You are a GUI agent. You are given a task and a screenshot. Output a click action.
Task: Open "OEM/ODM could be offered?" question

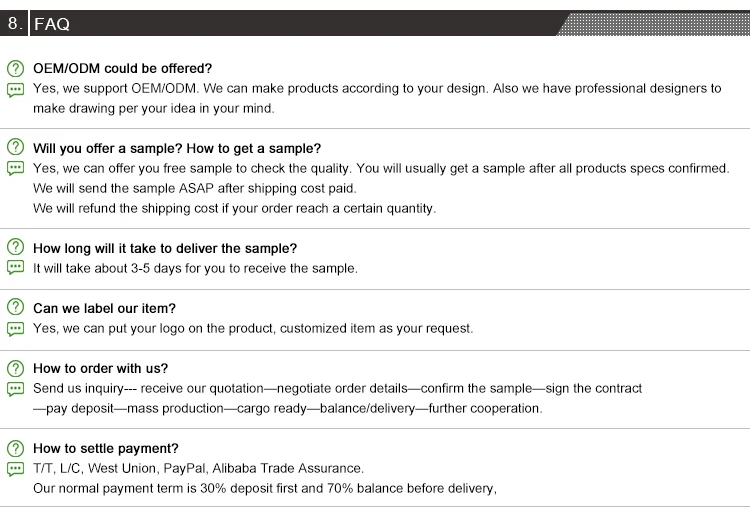tap(123, 69)
